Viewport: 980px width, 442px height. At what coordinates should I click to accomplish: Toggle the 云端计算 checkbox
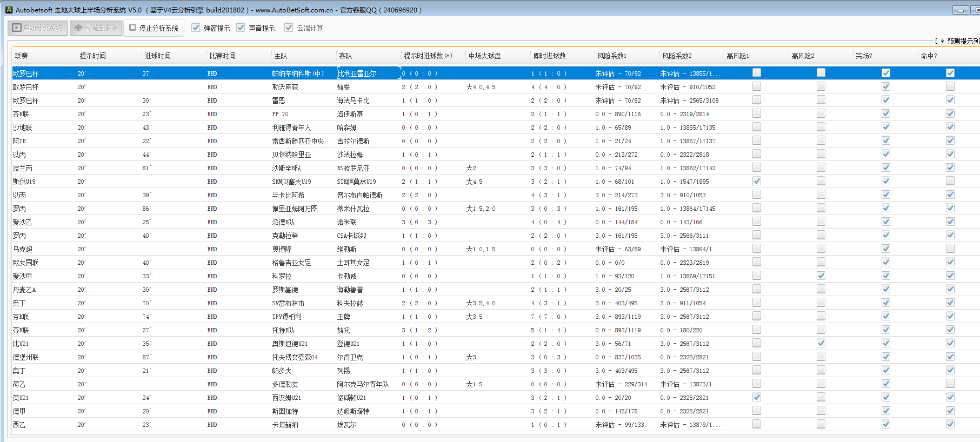(x=289, y=28)
